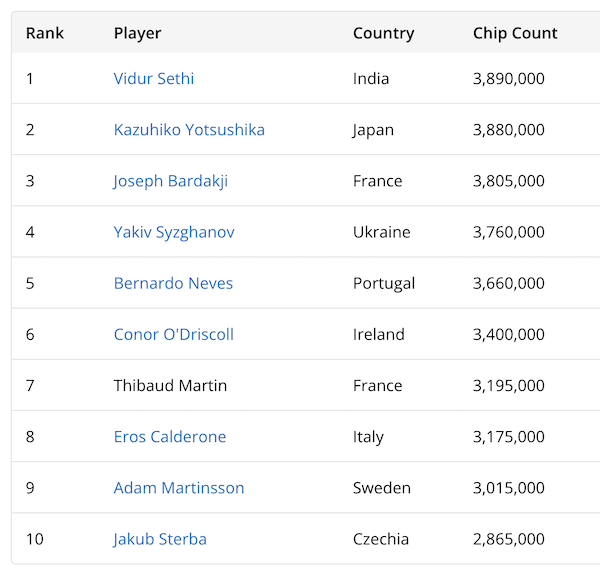Click the Portugal country cell
This screenshot has width=600, height=581.
pos(384,283)
